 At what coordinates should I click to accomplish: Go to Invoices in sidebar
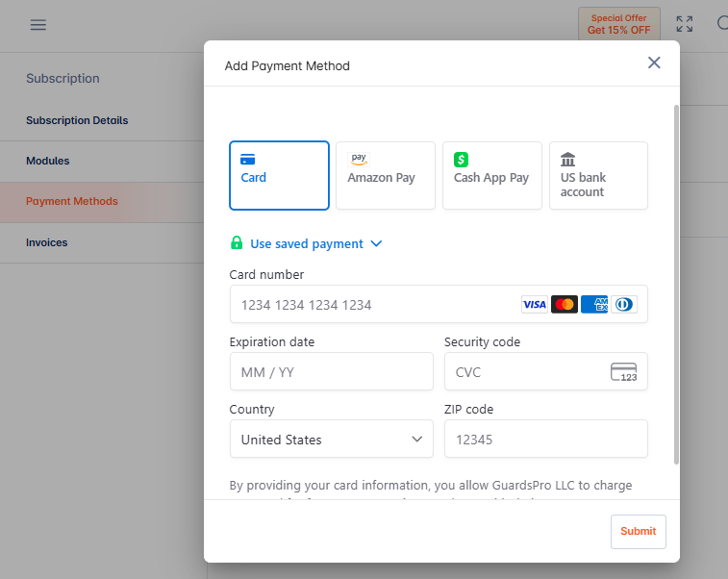(x=46, y=242)
